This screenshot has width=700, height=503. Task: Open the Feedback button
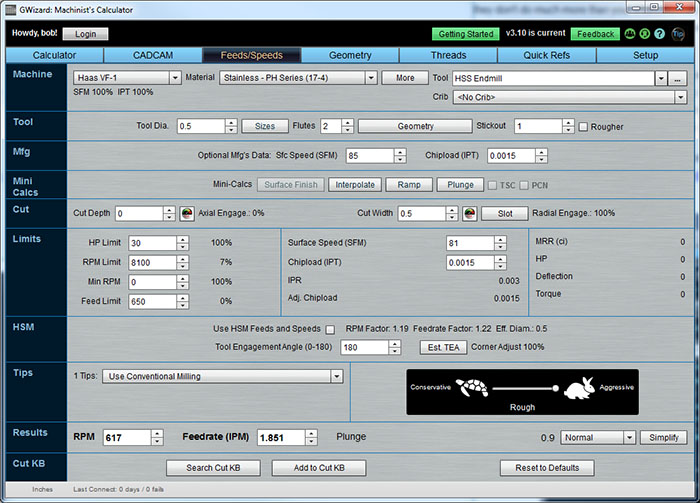click(x=596, y=34)
